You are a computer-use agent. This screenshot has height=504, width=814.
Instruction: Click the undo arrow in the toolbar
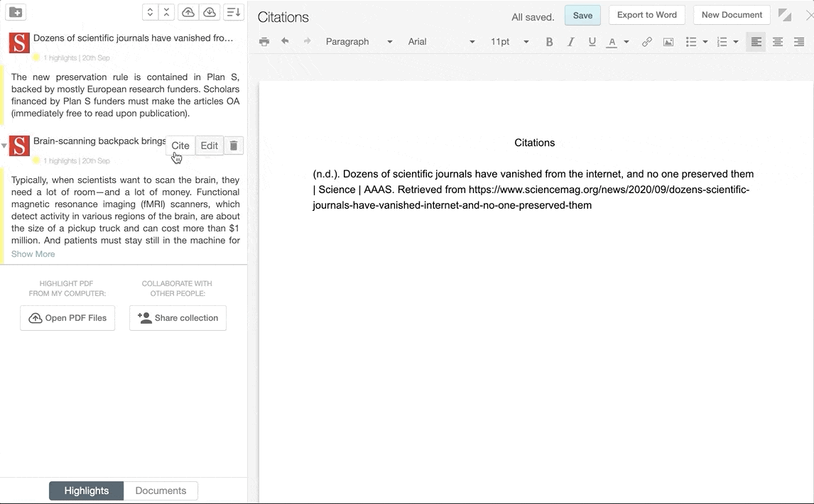pyautogui.click(x=285, y=42)
